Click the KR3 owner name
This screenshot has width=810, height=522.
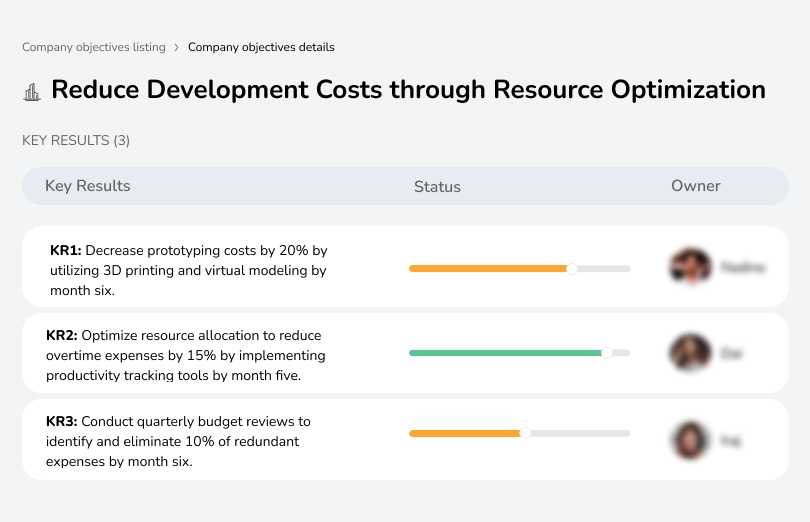click(x=730, y=441)
